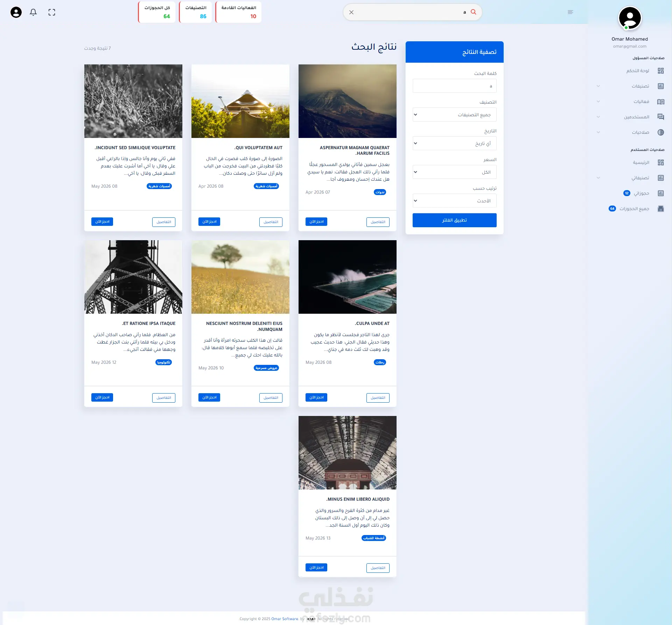Open the user account icon in top bar
Image resolution: width=672 pixels, height=625 pixels.
(x=16, y=12)
